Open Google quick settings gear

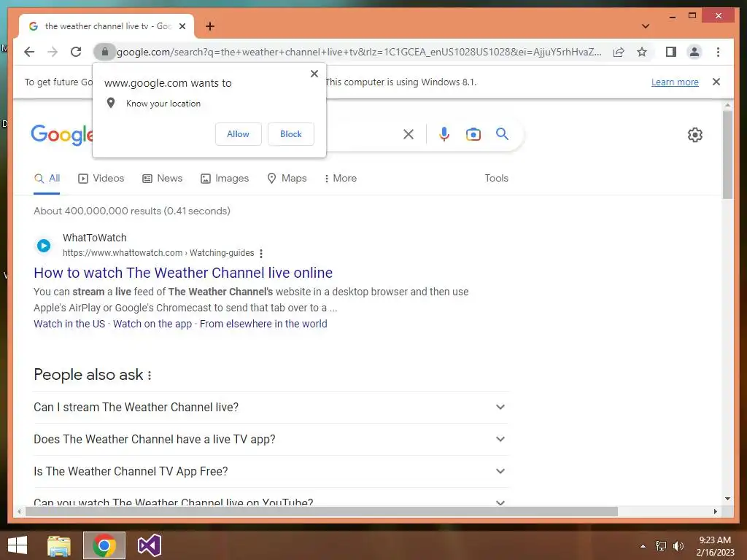click(695, 135)
